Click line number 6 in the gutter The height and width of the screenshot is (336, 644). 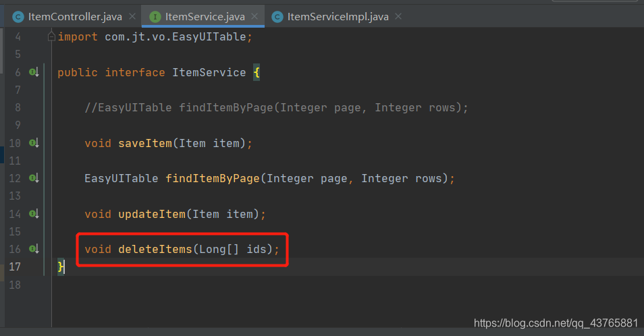[x=18, y=73]
